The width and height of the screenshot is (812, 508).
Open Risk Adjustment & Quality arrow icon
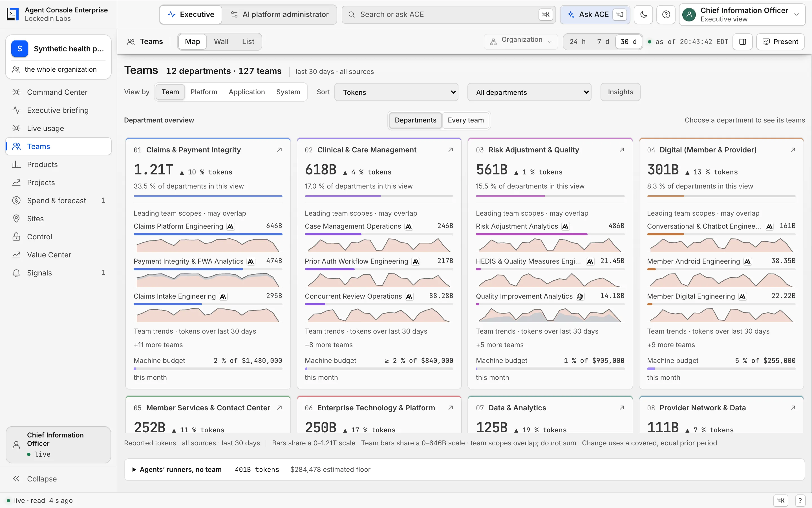pos(621,150)
